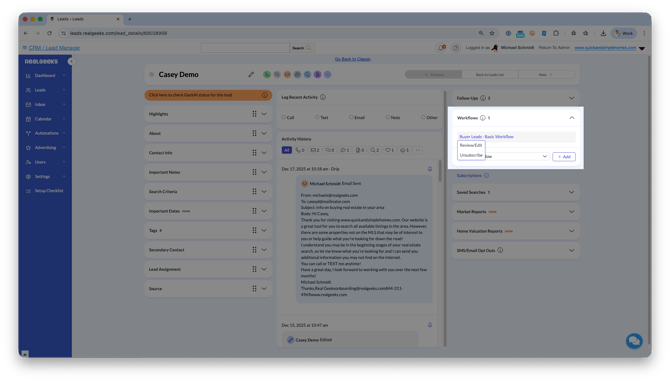Click Return To Admin link

point(554,48)
